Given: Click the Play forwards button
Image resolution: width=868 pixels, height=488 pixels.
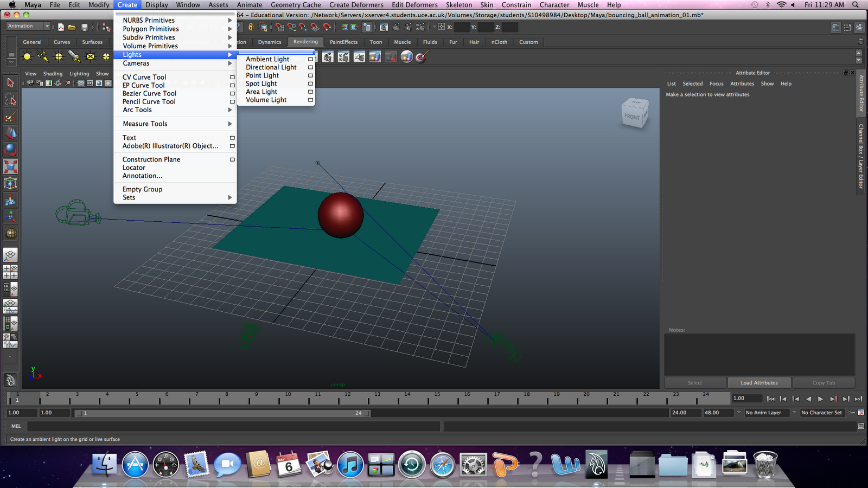Looking at the screenshot, I should (x=820, y=399).
